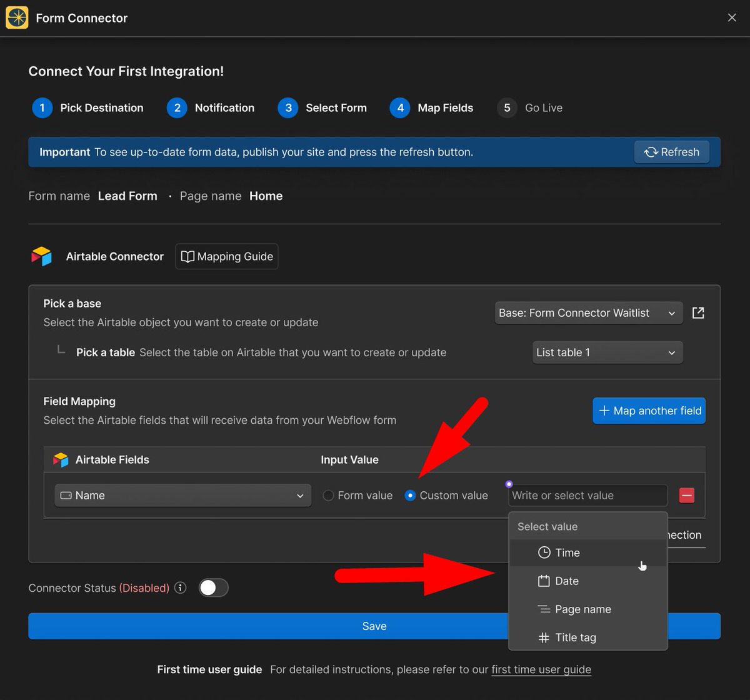Choose Date from the Select value menu

[588, 581]
